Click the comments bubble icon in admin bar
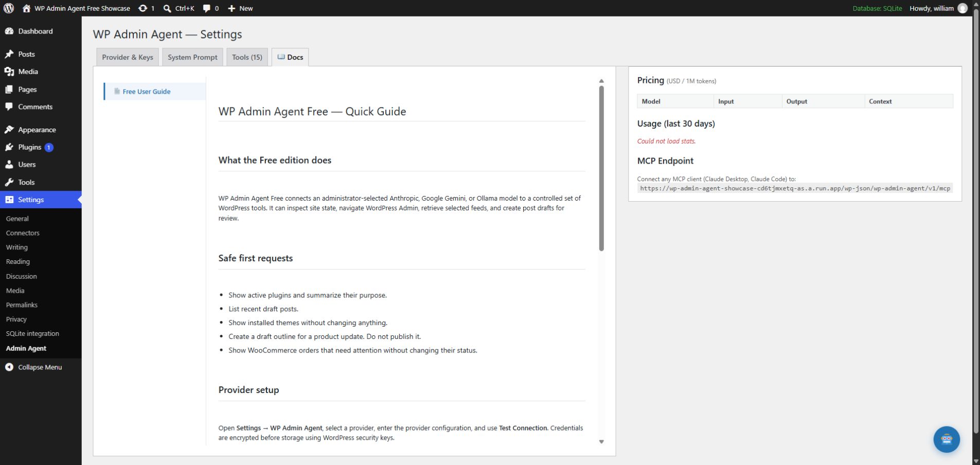The width and height of the screenshot is (980, 465). [x=207, y=8]
